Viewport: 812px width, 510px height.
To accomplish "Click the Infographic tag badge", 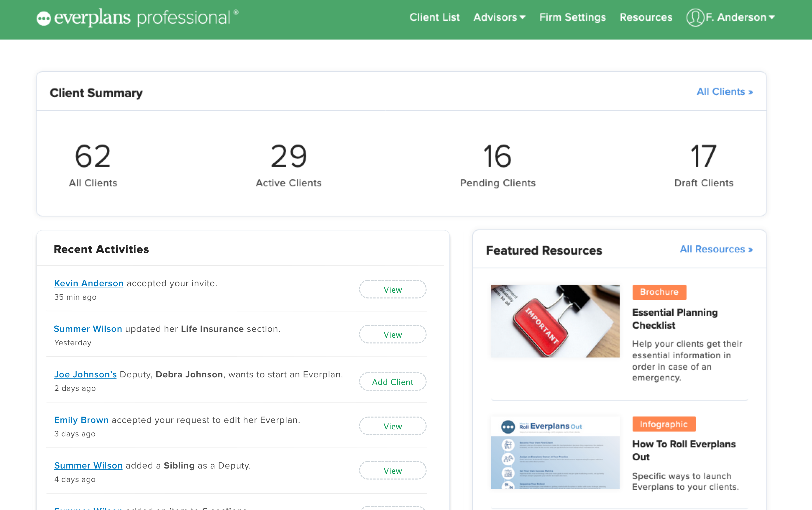I will pyautogui.click(x=663, y=424).
